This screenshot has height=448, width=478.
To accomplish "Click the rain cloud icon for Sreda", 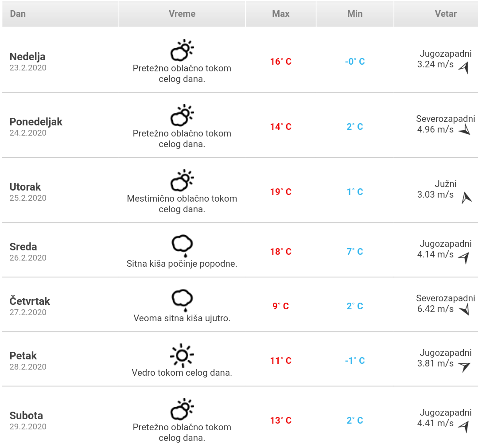I will [x=182, y=245].
